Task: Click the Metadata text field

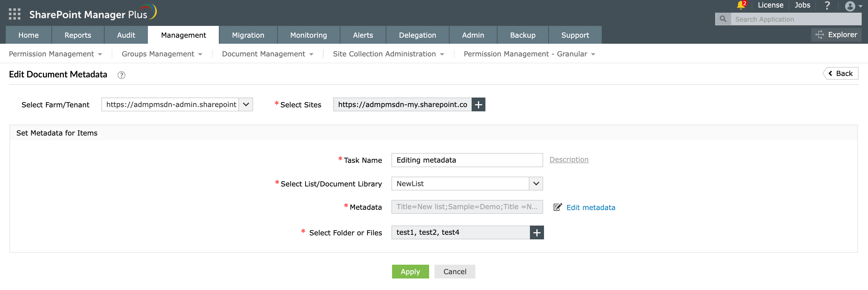Action: pyautogui.click(x=467, y=207)
